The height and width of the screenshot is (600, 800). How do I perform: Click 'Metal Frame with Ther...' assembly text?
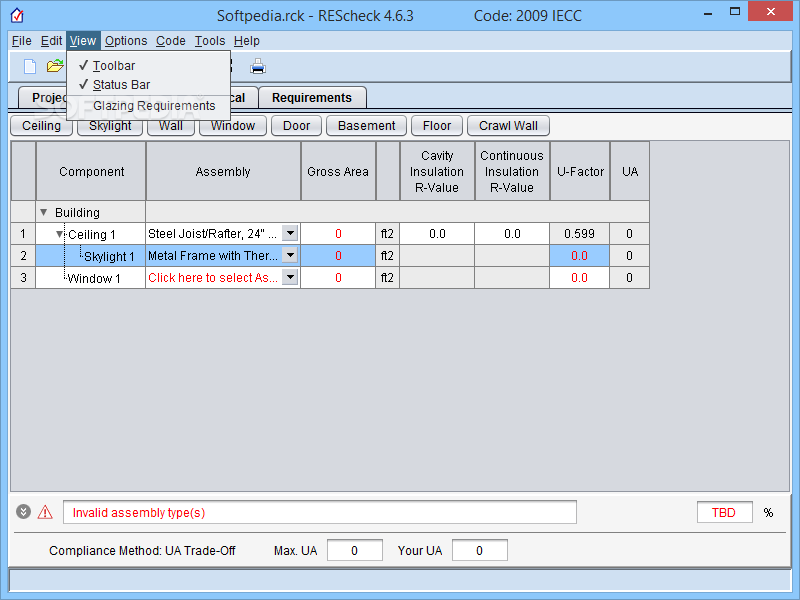pyautogui.click(x=213, y=256)
